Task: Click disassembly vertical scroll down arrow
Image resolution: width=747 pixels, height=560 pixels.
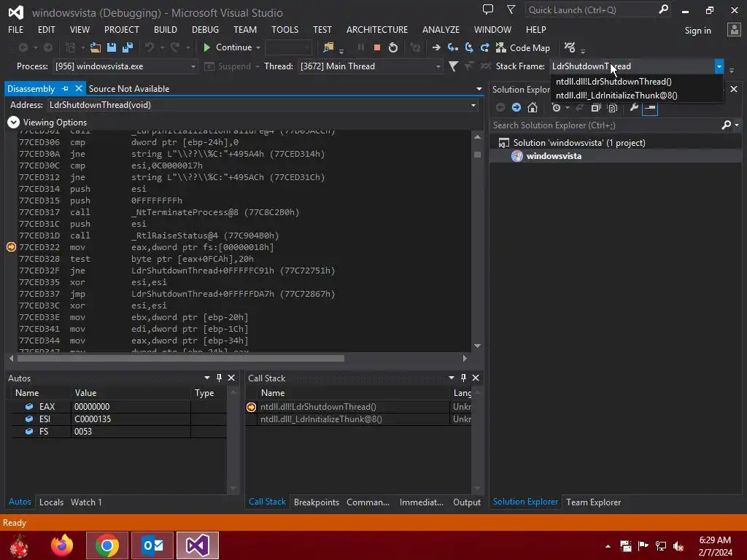Action: coord(477,346)
